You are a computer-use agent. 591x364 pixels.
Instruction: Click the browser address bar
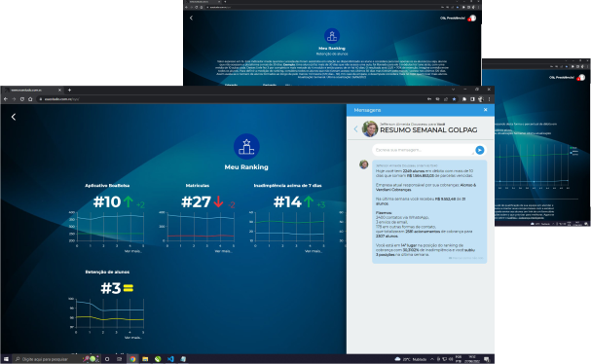(232, 99)
